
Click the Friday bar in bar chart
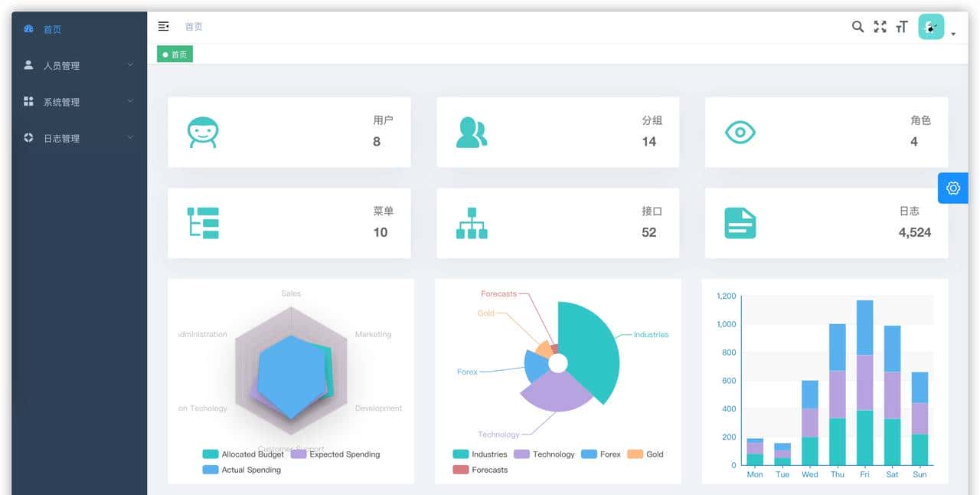[864, 383]
